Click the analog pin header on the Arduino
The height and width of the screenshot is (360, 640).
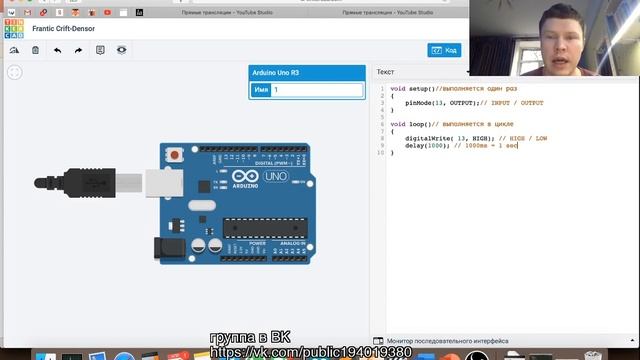click(289, 258)
